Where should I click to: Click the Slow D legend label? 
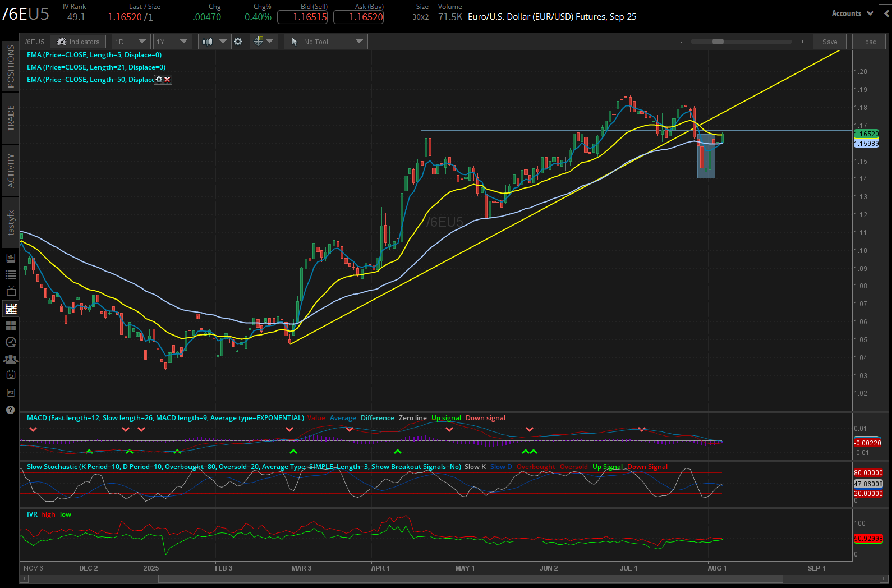coord(501,467)
